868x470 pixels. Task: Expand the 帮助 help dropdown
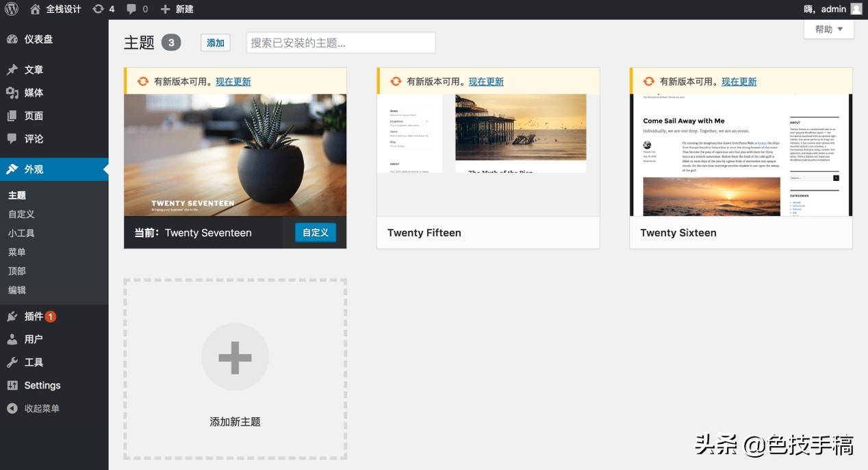(829, 29)
